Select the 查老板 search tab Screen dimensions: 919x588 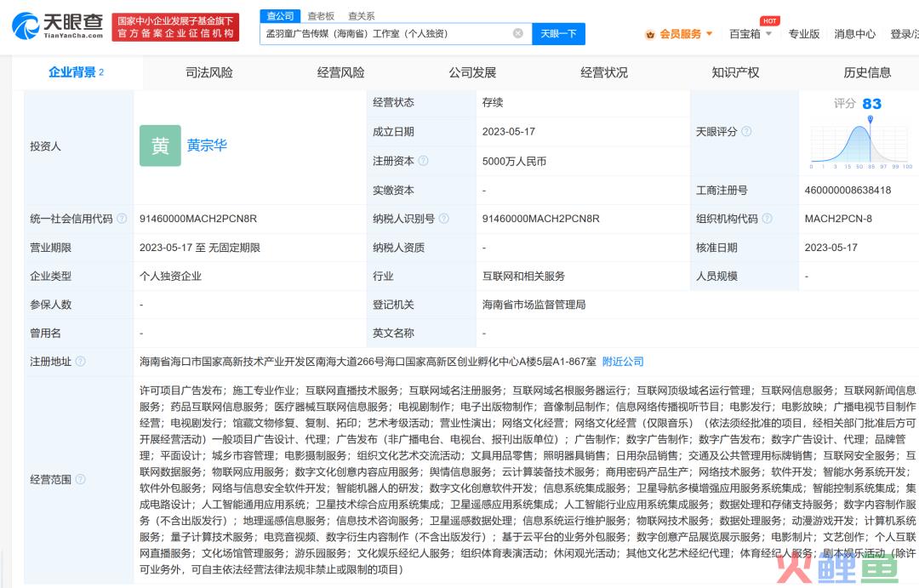click(x=321, y=16)
